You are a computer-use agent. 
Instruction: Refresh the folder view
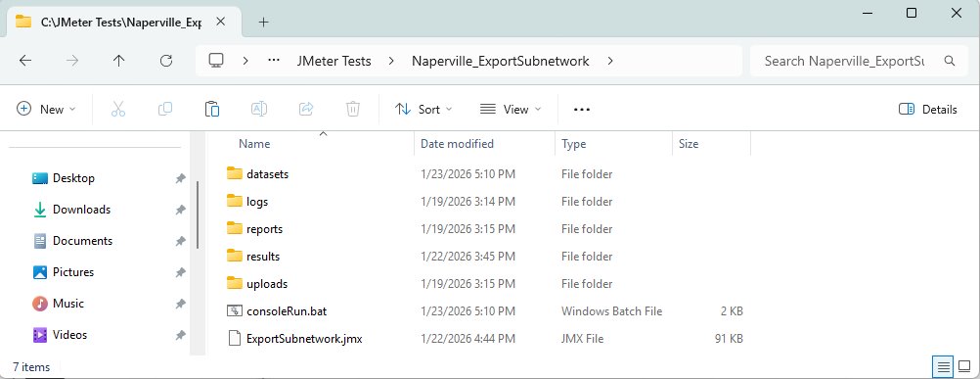click(165, 61)
